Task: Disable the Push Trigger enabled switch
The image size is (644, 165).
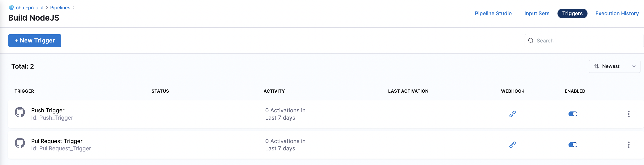Action: pos(573,114)
